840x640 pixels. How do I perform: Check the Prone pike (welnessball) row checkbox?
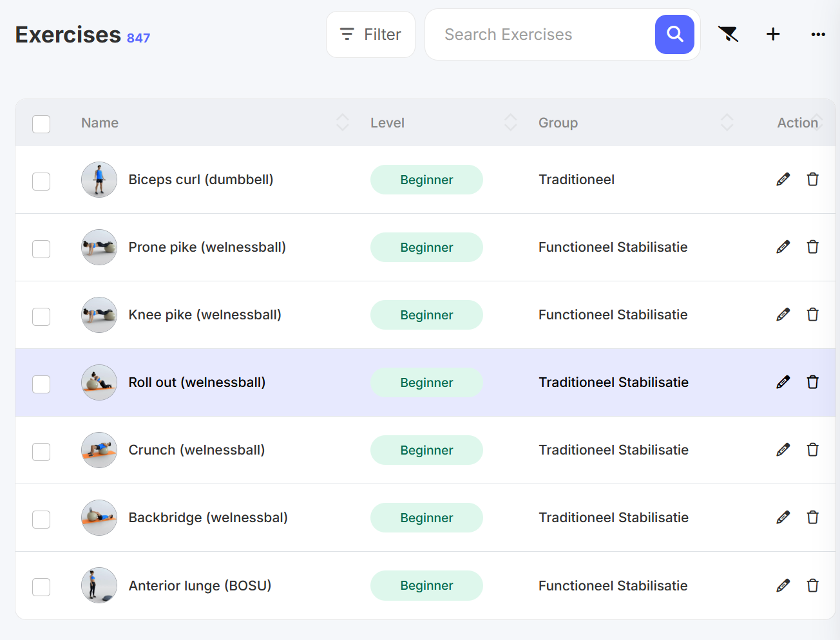tap(41, 249)
